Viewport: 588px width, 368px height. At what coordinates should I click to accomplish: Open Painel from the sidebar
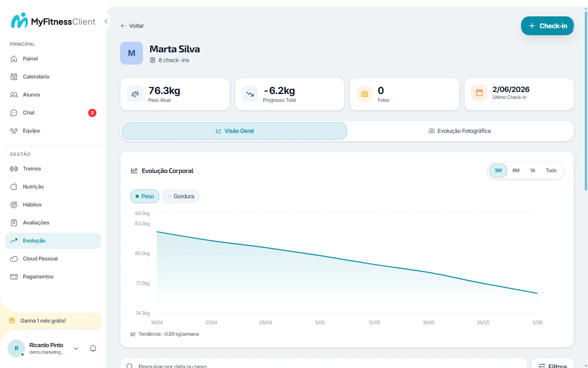53,59
